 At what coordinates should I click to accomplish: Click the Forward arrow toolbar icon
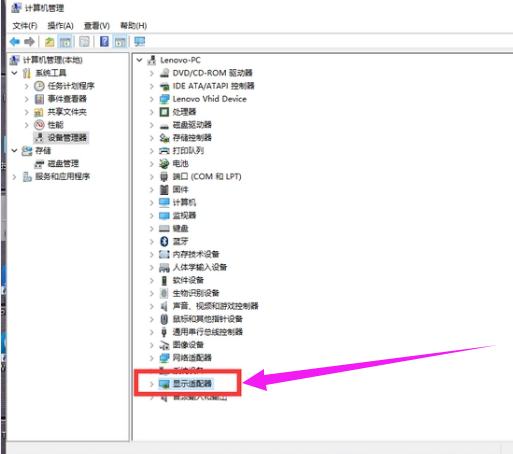[x=30, y=42]
